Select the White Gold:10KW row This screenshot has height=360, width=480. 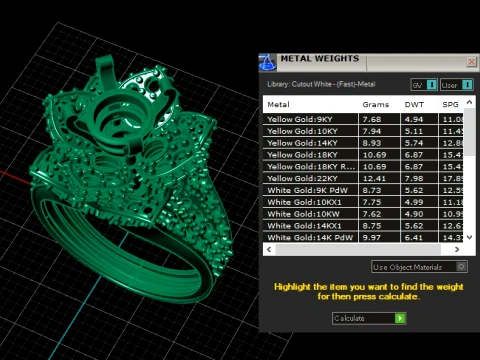tap(363, 214)
